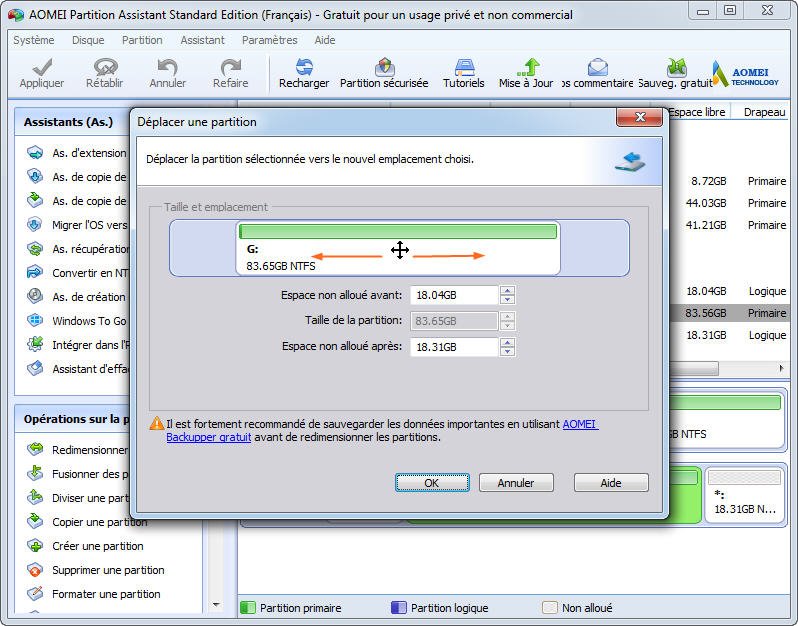Select Redimensionner partition operation
Image resolution: width=798 pixels, height=626 pixels.
click(x=76, y=449)
